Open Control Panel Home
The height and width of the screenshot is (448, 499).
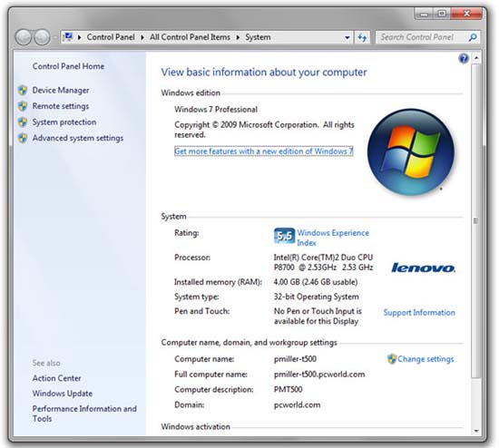pyautogui.click(x=68, y=66)
